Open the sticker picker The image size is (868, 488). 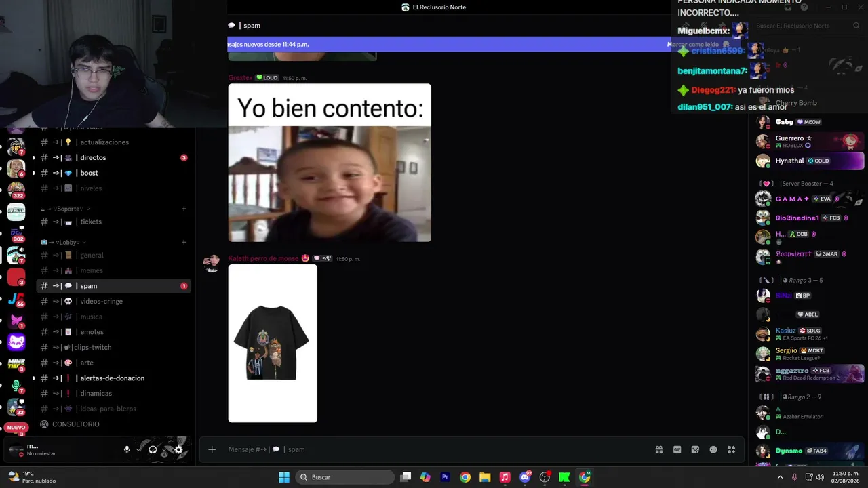[x=695, y=449]
